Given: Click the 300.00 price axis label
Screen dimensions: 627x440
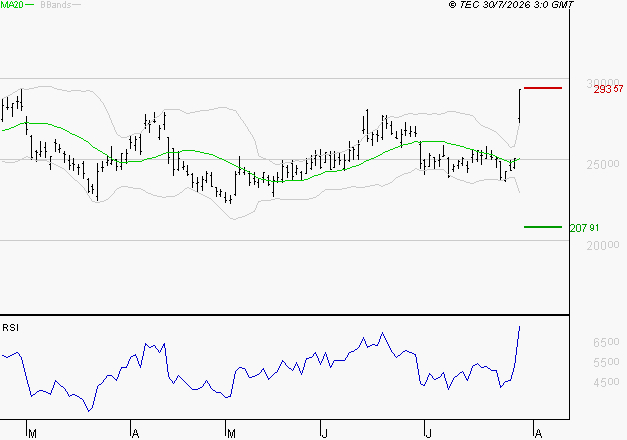Looking at the screenshot, I should click(x=603, y=83).
